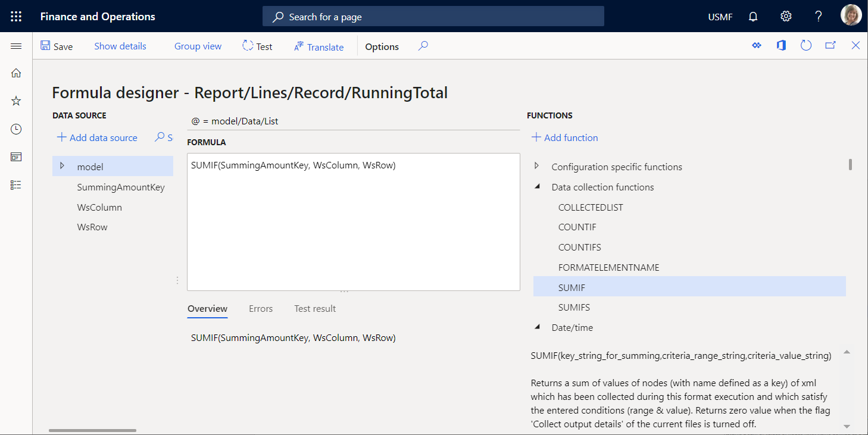Switch to the Test result tab

(x=315, y=309)
